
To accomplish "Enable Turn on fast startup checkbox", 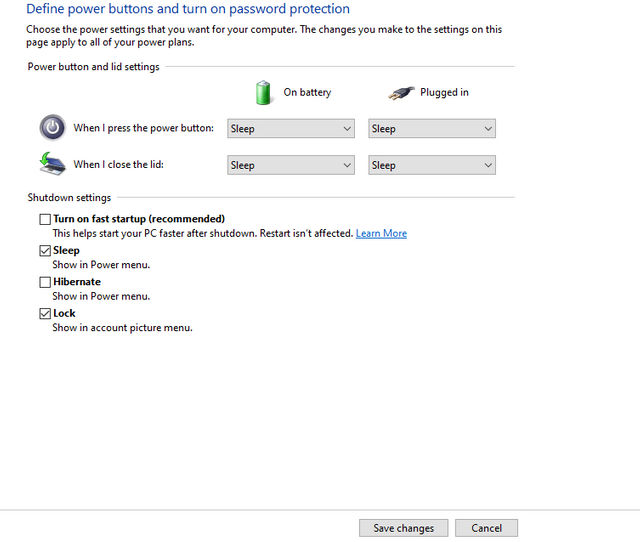I will click(x=45, y=219).
